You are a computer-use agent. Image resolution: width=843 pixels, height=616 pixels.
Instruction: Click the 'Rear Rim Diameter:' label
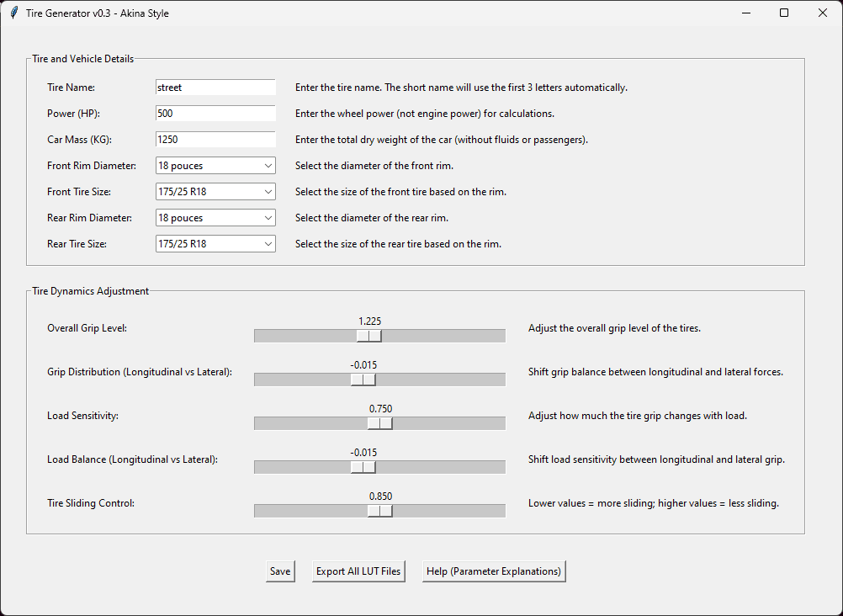(90, 218)
